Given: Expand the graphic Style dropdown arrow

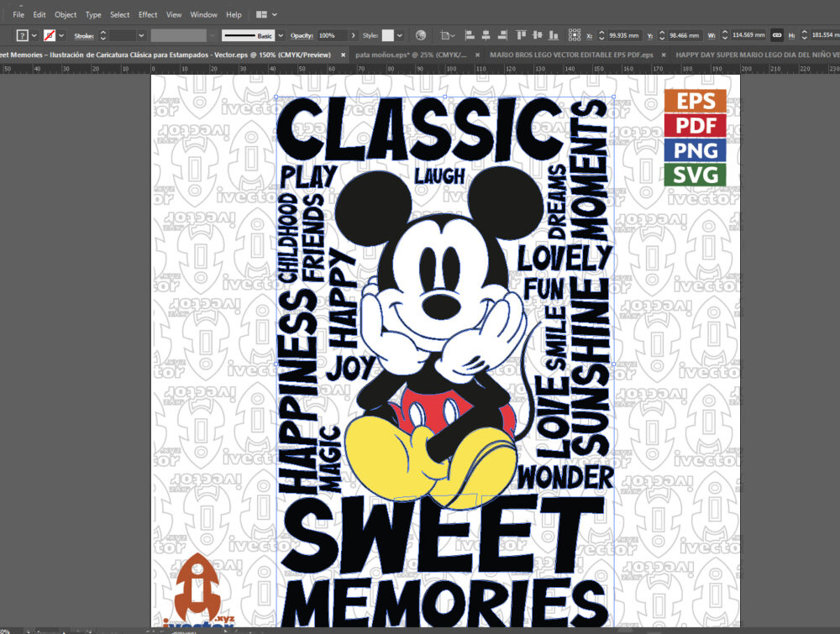Looking at the screenshot, I should point(400,35).
